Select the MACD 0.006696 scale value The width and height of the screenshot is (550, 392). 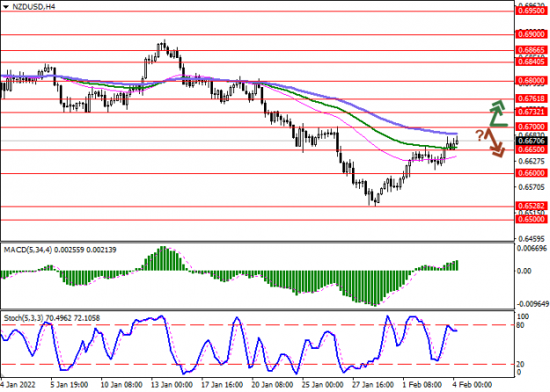point(532,249)
